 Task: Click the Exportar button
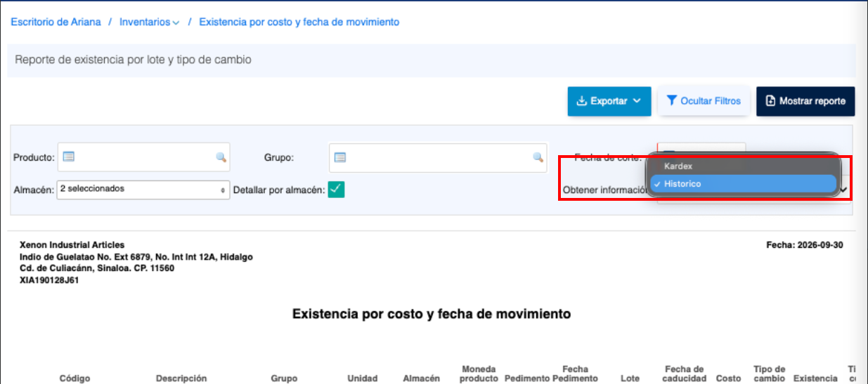[609, 101]
